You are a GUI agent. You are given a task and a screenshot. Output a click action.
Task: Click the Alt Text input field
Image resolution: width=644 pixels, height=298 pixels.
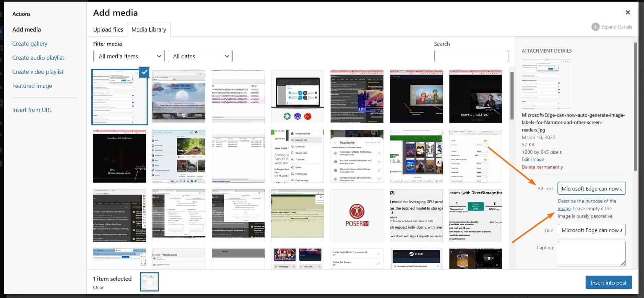point(591,188)
